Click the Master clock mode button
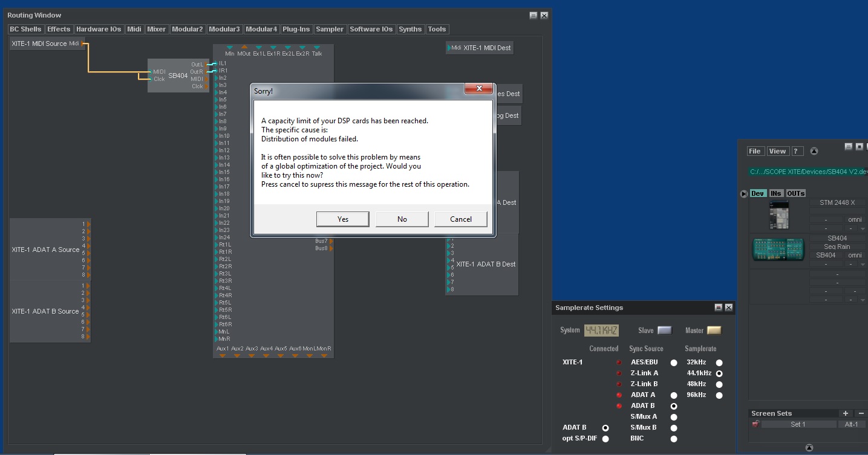868x455 pixels. (714, 331)
